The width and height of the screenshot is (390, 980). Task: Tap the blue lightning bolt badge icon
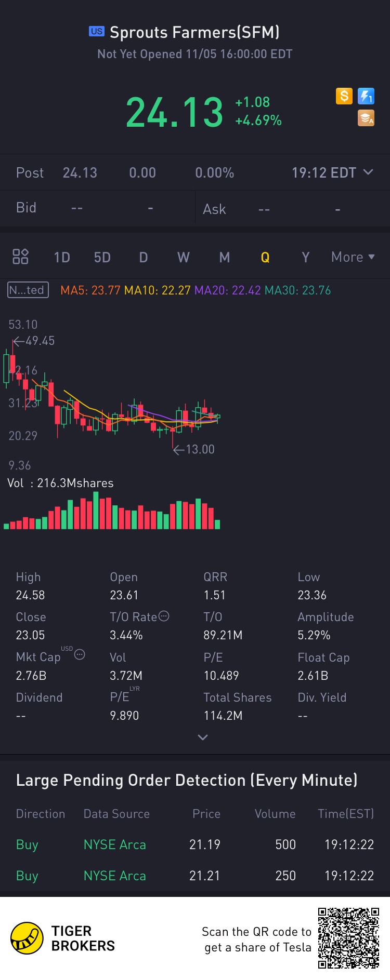tap(366, 96)
